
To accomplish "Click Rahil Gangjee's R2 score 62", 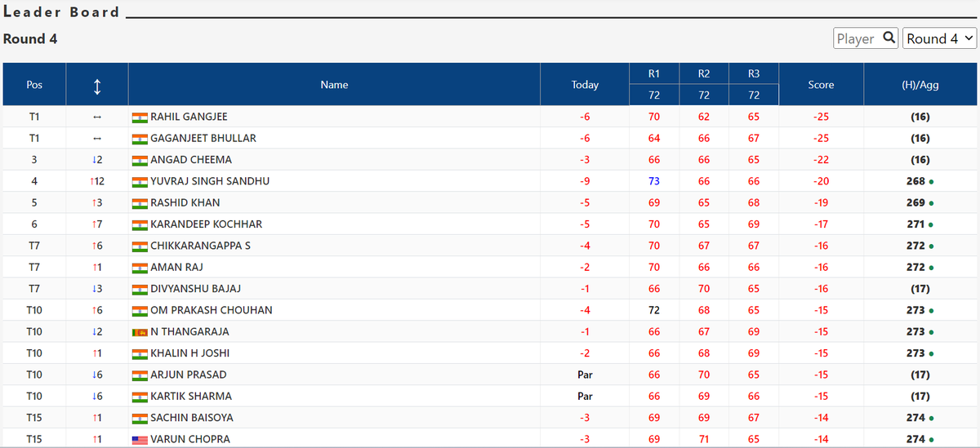I will 704,117.
